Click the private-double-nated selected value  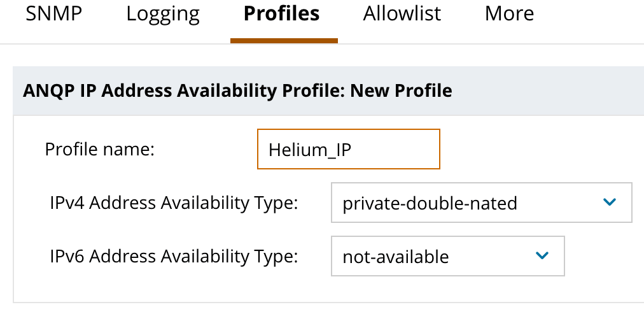[430, 204]
